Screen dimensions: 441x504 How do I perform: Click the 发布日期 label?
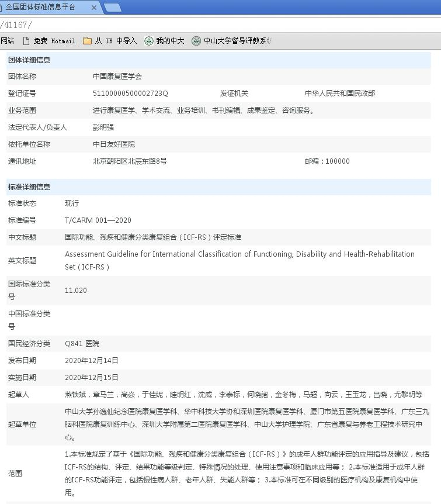(x=22, y=361)
